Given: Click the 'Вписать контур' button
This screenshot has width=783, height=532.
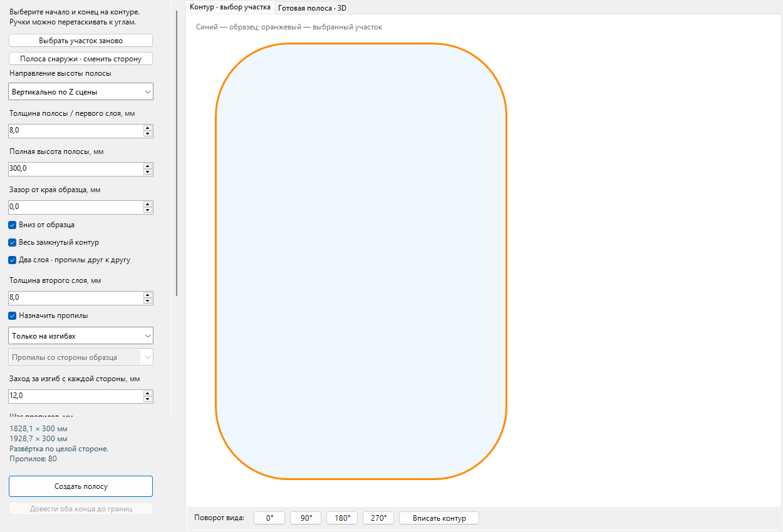Looking at the screenshot, I should click(x=439, y=518).
